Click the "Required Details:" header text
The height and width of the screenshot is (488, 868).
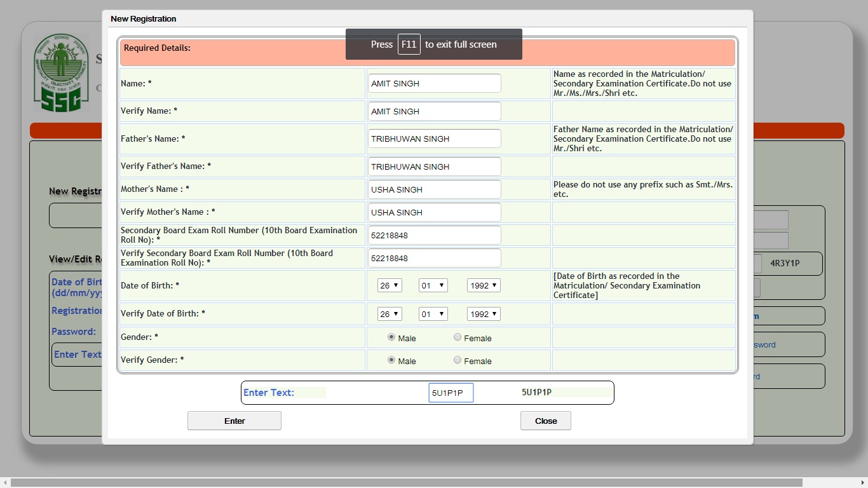[x=157, y=48]
